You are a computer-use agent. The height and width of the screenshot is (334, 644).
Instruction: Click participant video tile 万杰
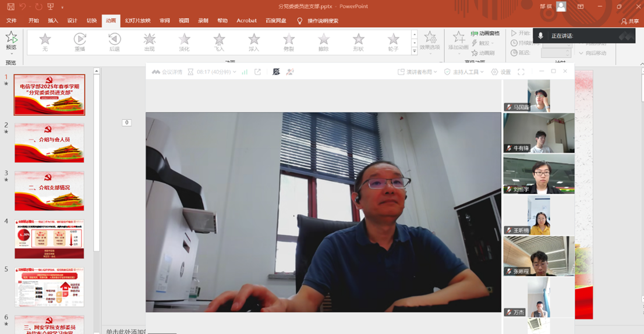click(539, 297)
